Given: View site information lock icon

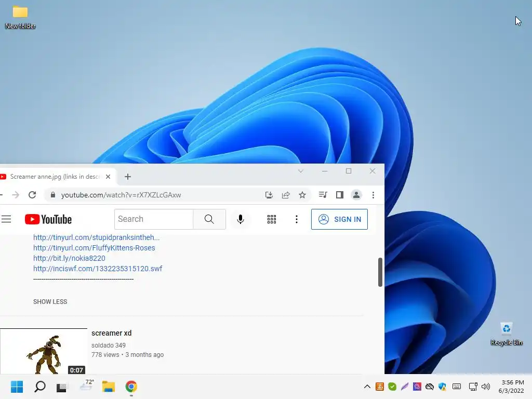Looking at the screenshot, I should point(52,195).
